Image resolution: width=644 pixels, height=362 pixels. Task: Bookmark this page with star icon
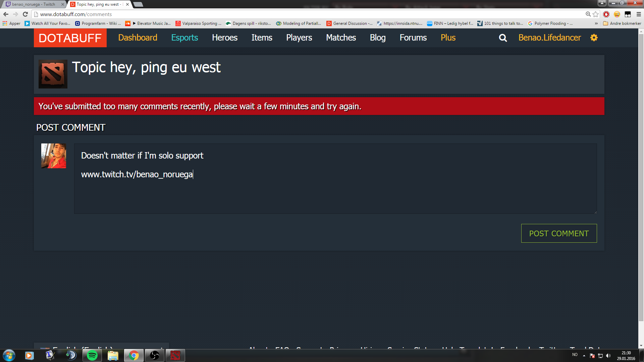[x=596, y=14]
